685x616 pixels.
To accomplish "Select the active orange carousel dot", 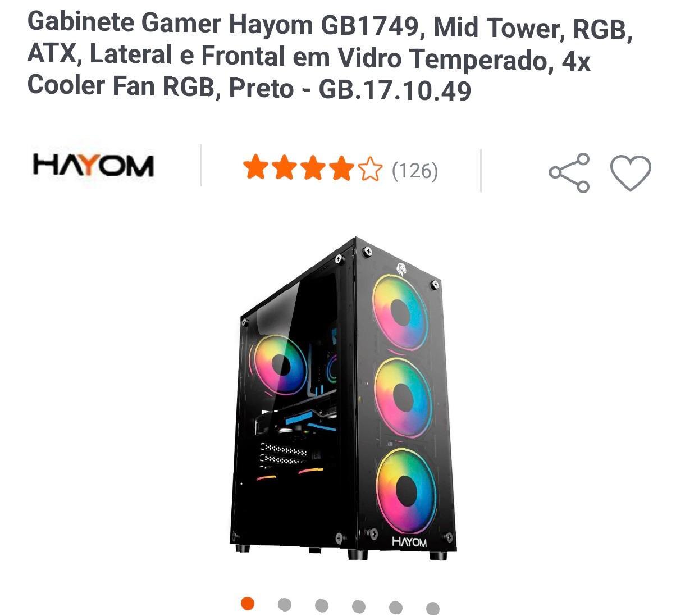I will coord(248,604).
